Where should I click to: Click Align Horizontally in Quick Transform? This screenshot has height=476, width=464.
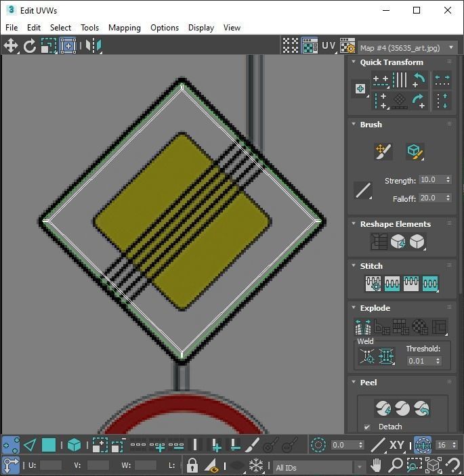tap(381, 81)
